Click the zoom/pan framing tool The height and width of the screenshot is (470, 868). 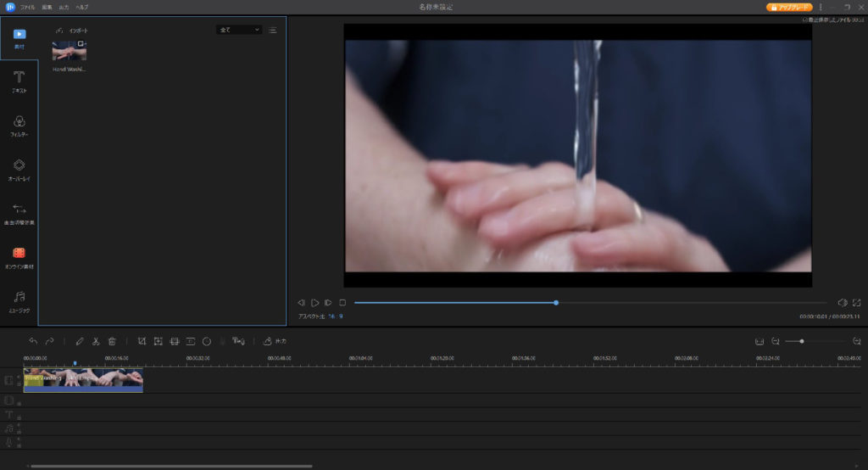point(159,341)
